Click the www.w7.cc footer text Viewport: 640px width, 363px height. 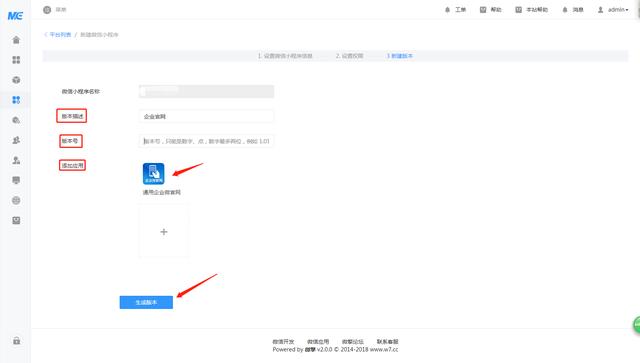point(384,350)
